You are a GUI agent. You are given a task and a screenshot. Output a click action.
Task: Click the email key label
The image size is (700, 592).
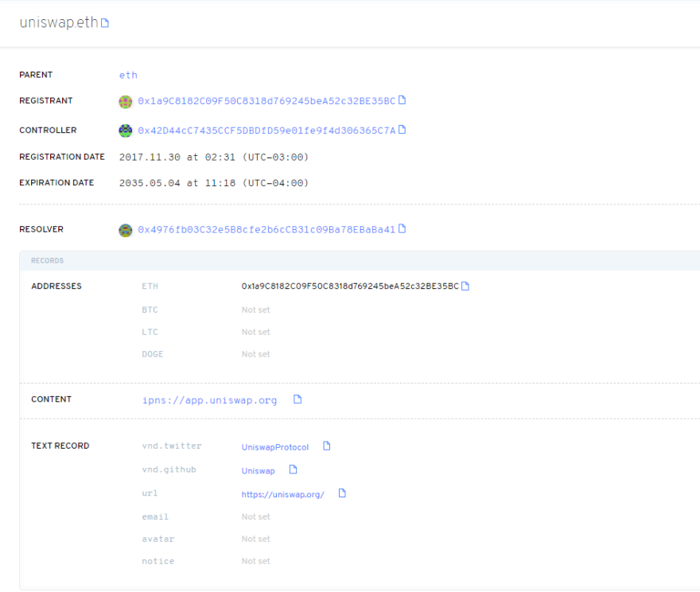(x=155, y=516)
